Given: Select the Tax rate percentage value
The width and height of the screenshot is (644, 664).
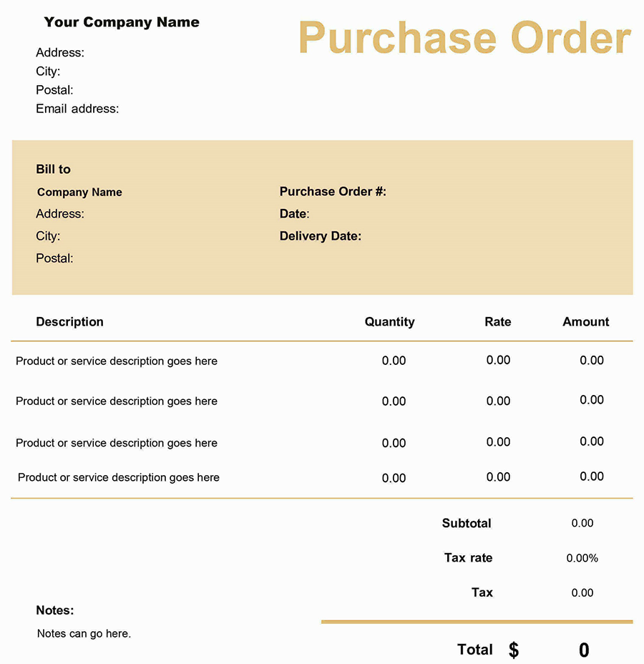Looking at the screenshot, I should coord(582,558).
